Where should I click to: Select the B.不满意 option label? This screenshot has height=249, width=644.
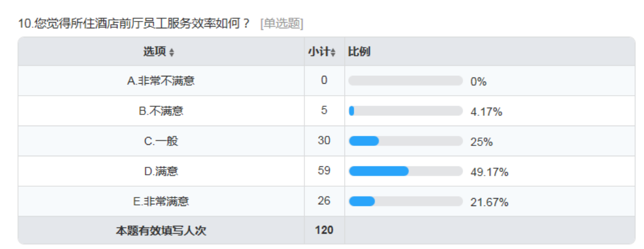tap(161, 111)
